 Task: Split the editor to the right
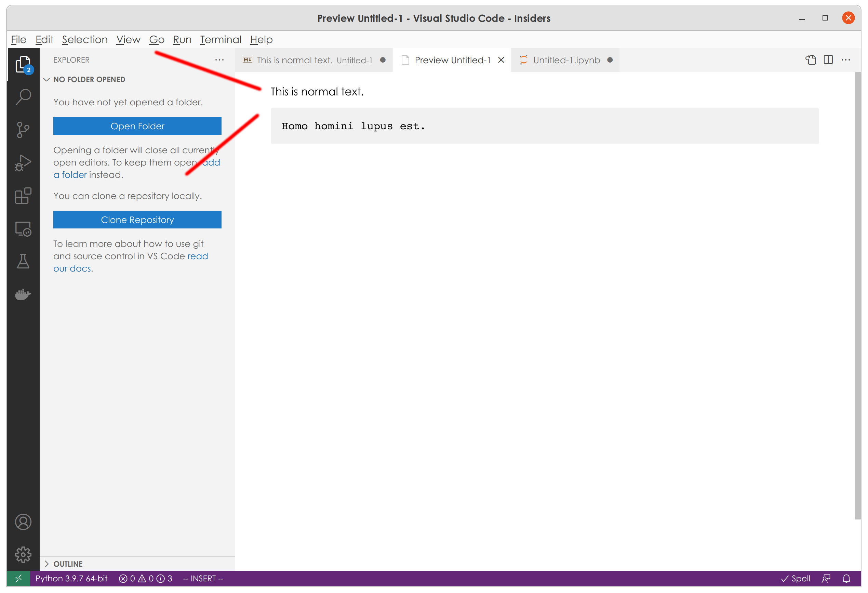click(828, 60)
